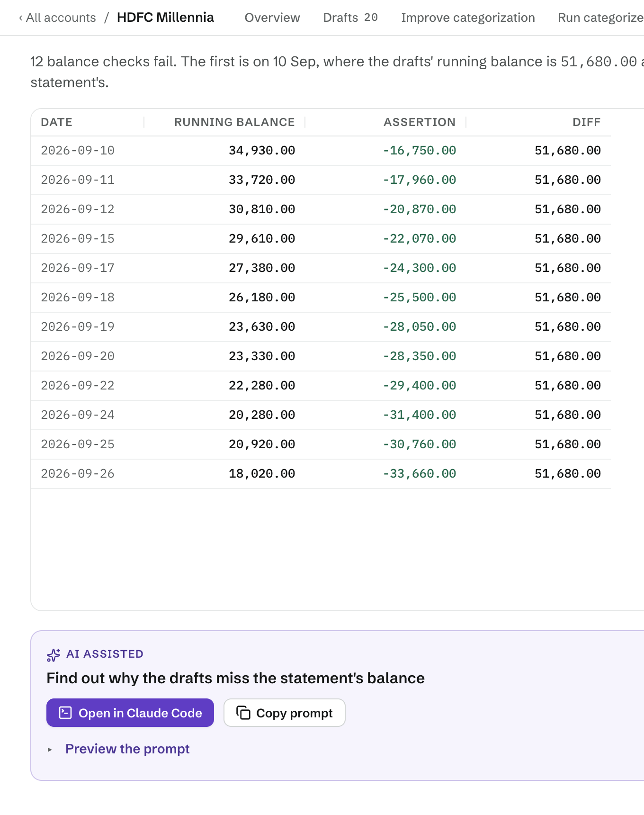The width and height of the screenshot is (644, 815).
Task: Click running balance 33,720.00
Action: (x=262, y=180)
